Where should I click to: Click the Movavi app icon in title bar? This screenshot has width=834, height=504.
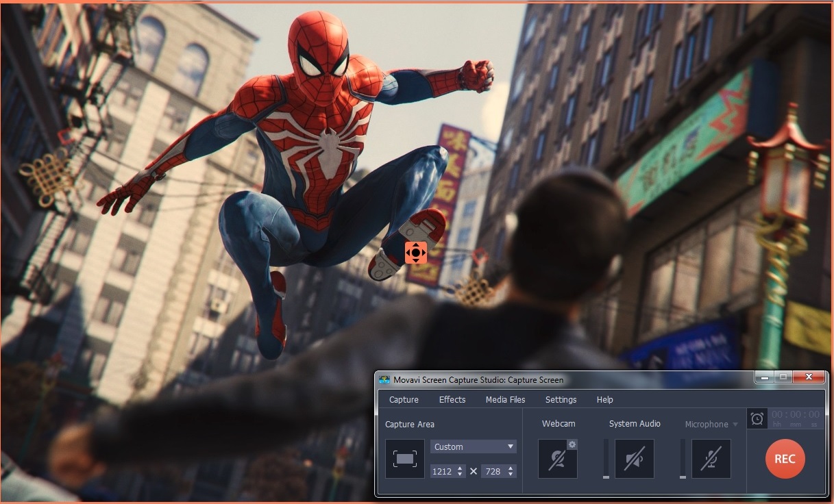[384, 379]
